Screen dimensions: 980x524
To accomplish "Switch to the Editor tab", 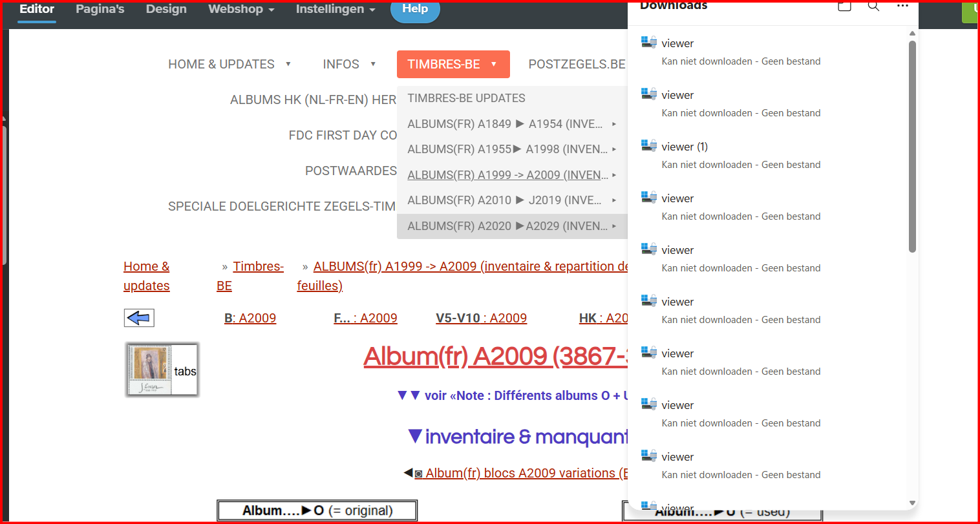I will coord(37,9).
